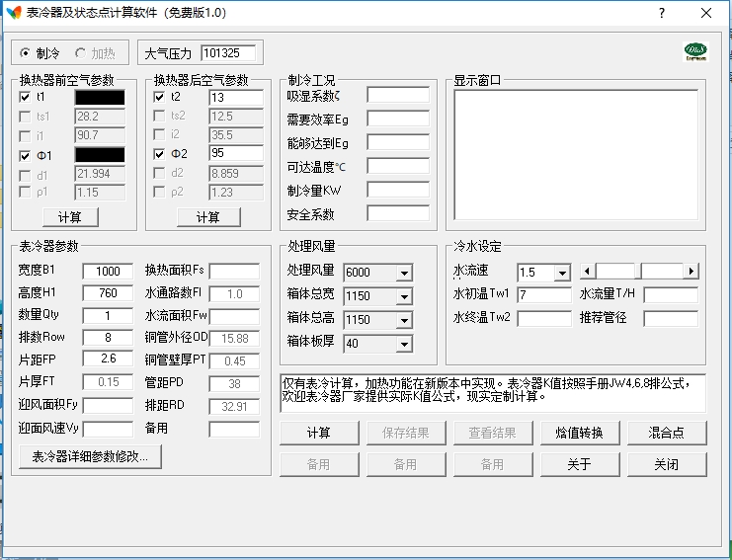Screen dimensions: 732x560
Task: Expand the 水流速 dropdown
Action: [562, 273]
